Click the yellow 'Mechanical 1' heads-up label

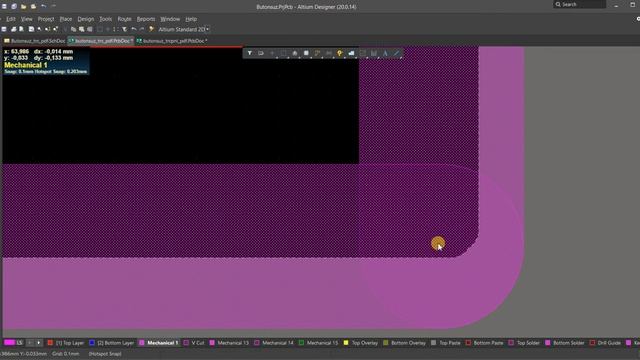tap(26, 65)
